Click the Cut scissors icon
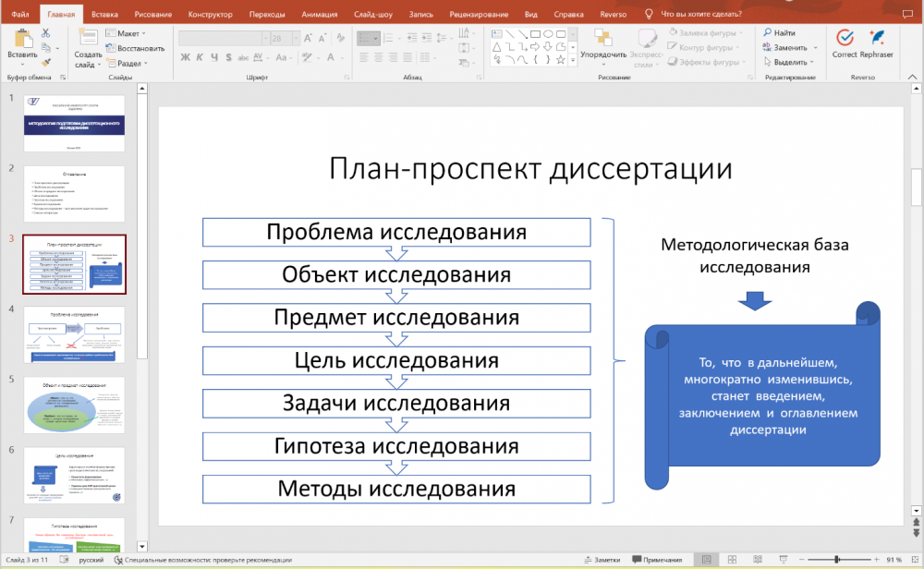Viewport: 924px width, 569px height. 45,32
